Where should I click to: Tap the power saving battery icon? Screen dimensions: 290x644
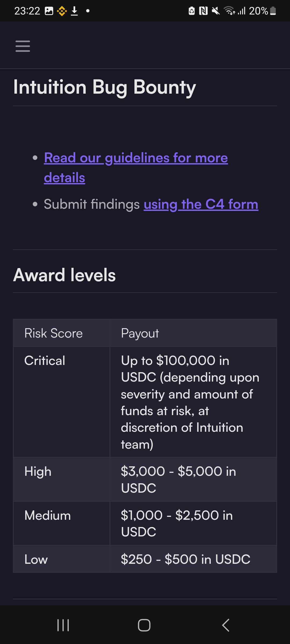tap(192, 11)
